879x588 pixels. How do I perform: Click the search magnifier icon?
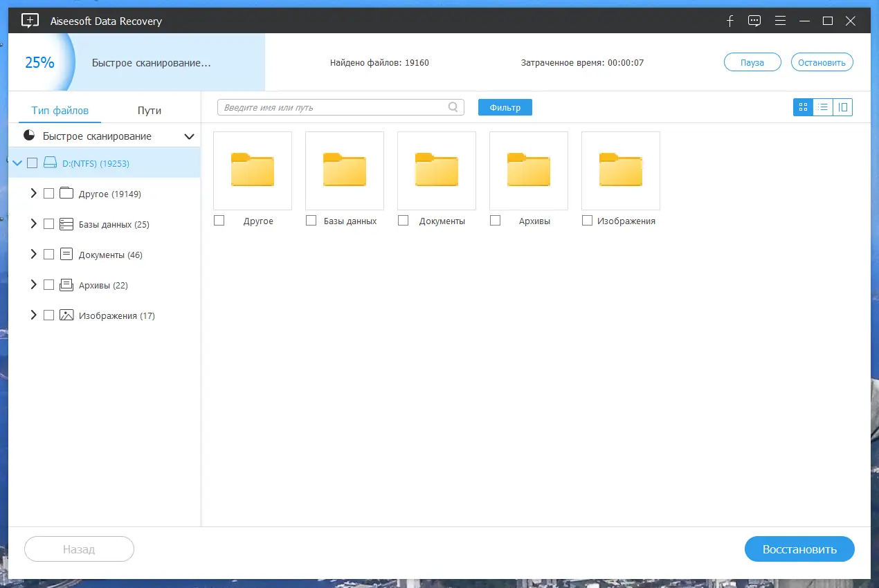(x=453, y=107)
